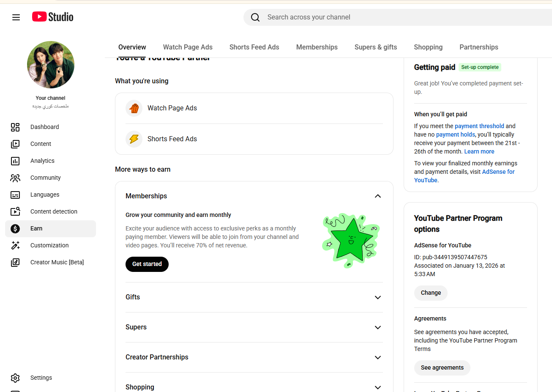This screenshot has width=552, height=392.
Task: Click the Shorts Feed Ads row label
Action: (x=172, y=139)
